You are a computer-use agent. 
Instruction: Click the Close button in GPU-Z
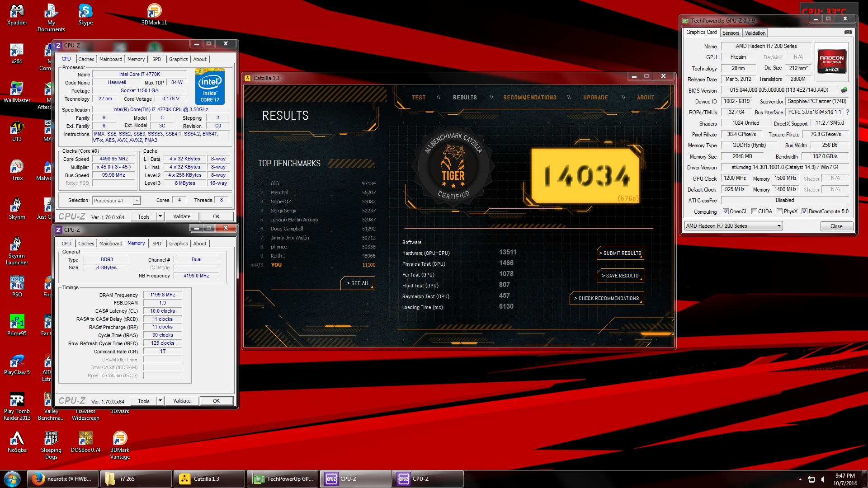click(x=836, y=226)
